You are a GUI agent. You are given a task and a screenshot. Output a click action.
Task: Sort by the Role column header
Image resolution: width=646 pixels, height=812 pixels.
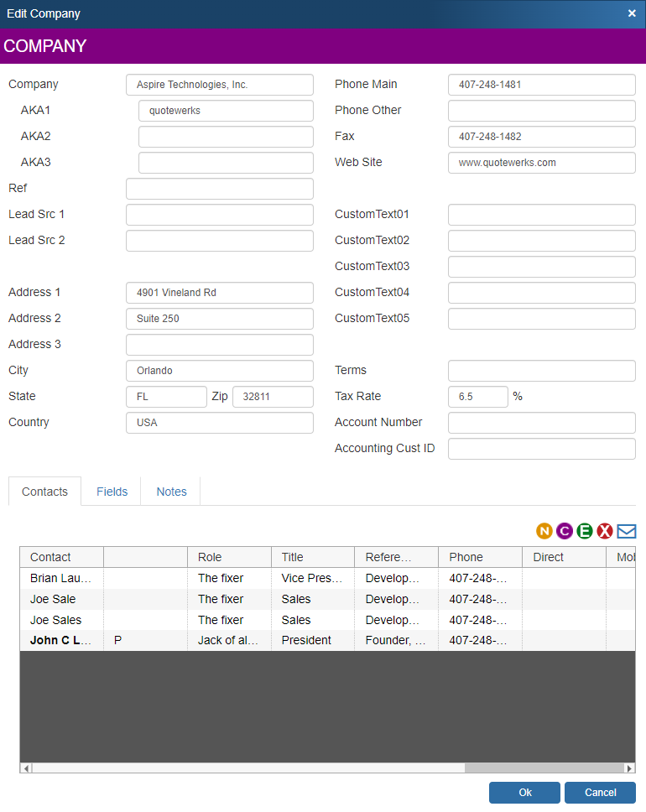click(x=229, y=557)
